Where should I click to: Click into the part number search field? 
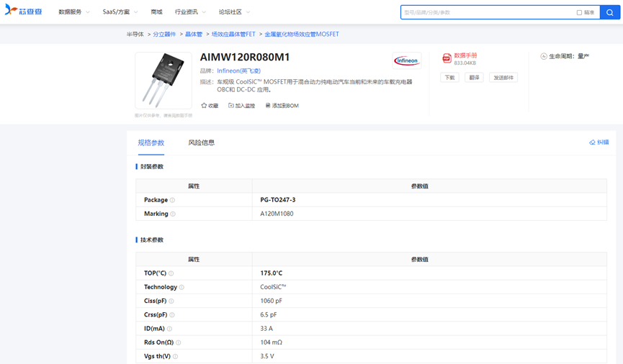[x=489, y=12]
